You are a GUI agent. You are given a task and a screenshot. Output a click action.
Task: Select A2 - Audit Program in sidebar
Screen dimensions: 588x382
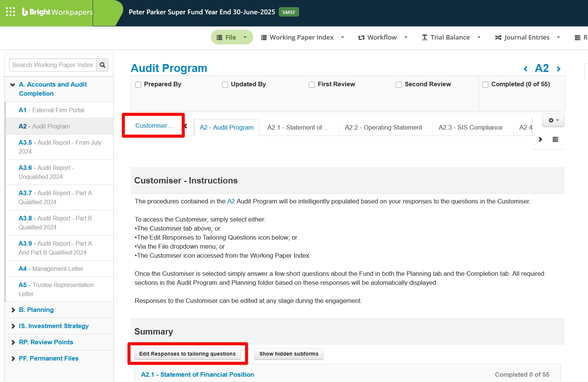[x=60, y=126]
